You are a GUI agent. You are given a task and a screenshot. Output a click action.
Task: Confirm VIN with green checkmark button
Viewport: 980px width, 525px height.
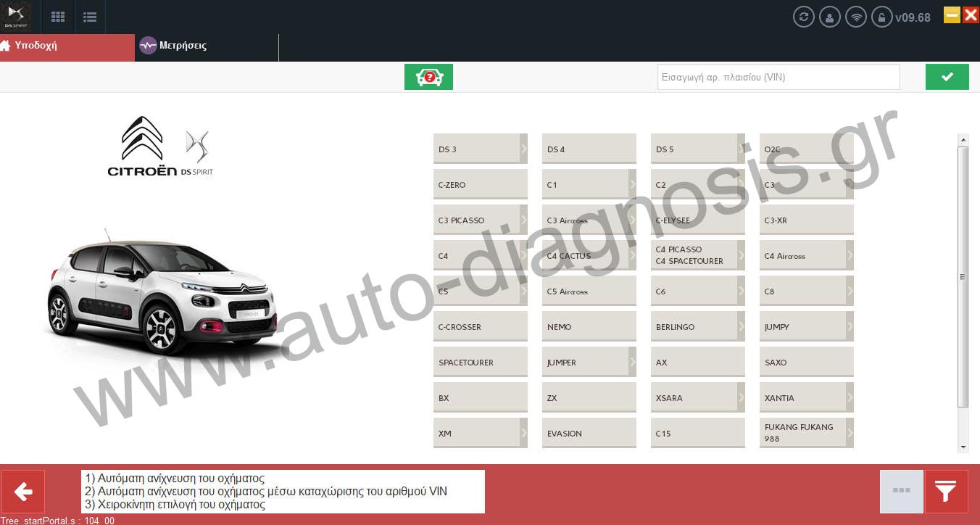coord(947,77)
